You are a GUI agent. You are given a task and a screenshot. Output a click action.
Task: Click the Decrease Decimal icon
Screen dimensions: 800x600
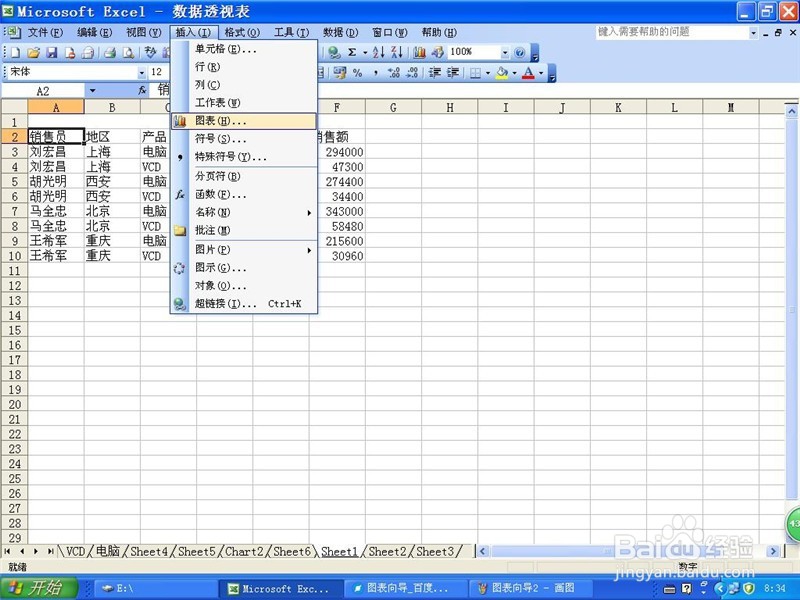click(x=412, y=73)
